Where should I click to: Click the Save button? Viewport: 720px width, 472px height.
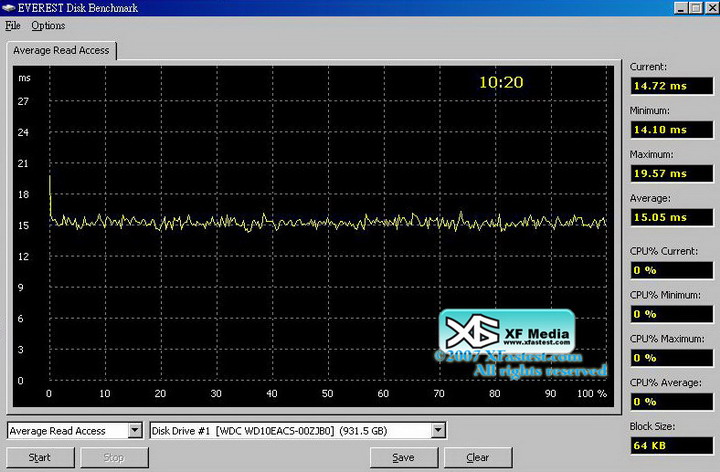pos(404,457)
